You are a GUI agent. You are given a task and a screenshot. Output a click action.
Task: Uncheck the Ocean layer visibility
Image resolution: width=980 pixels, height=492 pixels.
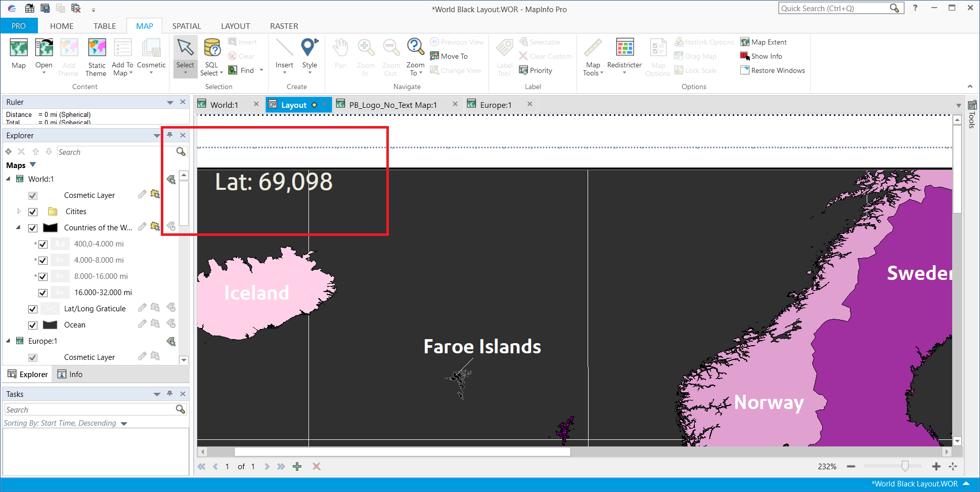33,324
